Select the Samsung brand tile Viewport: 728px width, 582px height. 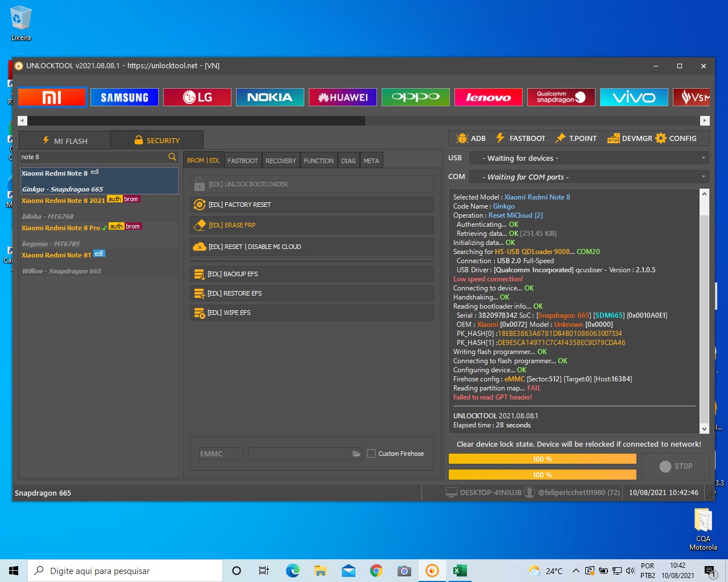point(125,97)
